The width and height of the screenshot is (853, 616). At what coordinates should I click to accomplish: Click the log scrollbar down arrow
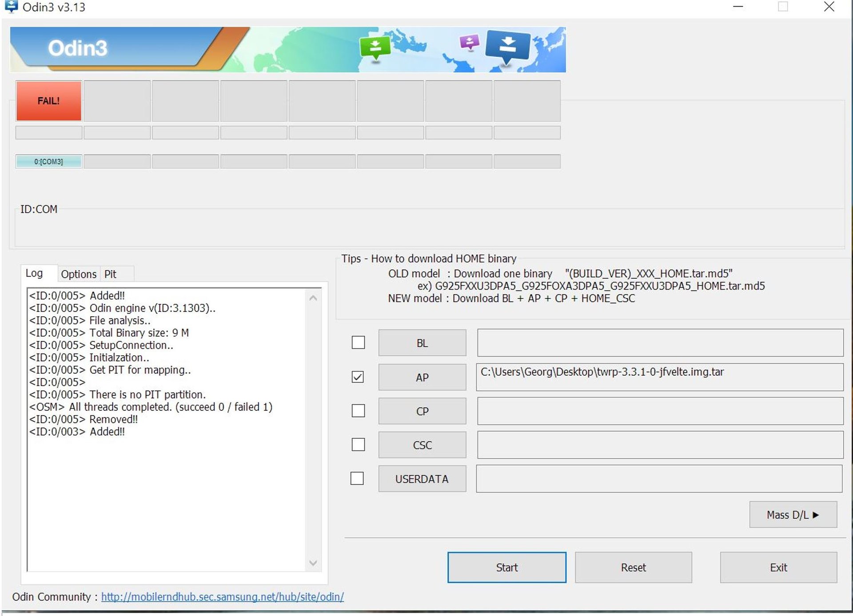313,563
